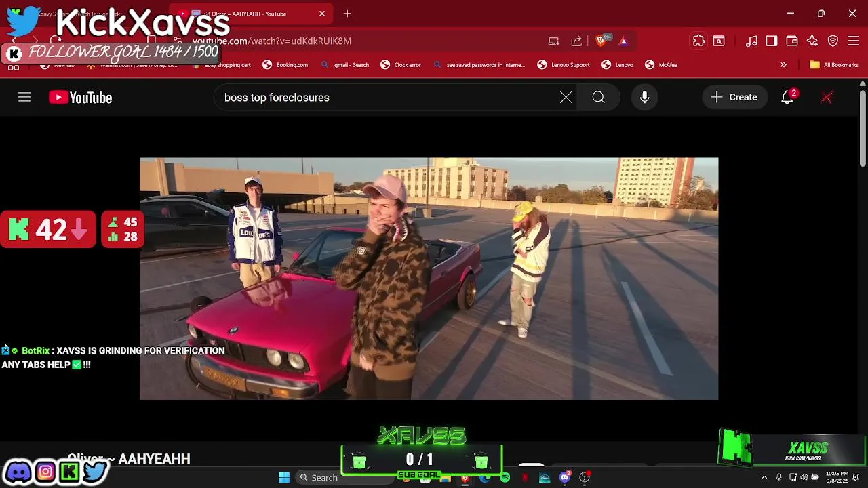Open Leo AI sparkle icon

pyautogui.click(x=812, y=41)
